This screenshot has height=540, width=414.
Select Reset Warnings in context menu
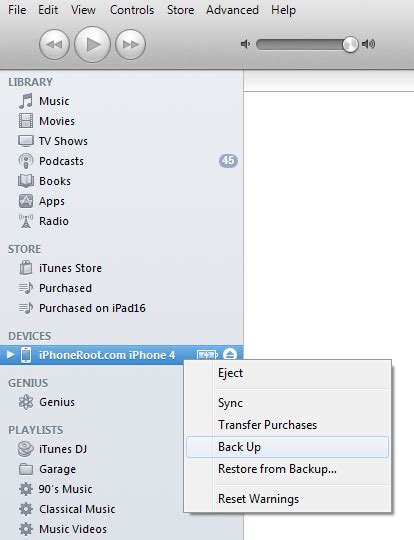tap(287, 499)
